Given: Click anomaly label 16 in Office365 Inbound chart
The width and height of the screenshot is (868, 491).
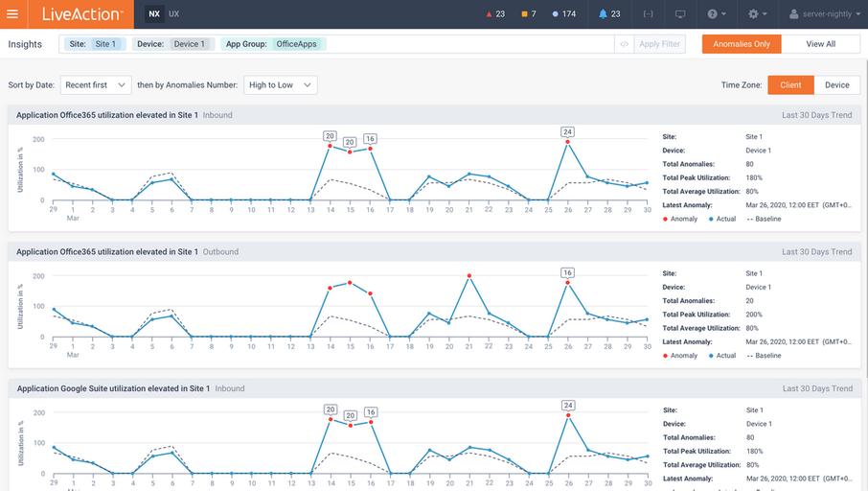Looking at the screenshot, I should [x=370, y=138].
